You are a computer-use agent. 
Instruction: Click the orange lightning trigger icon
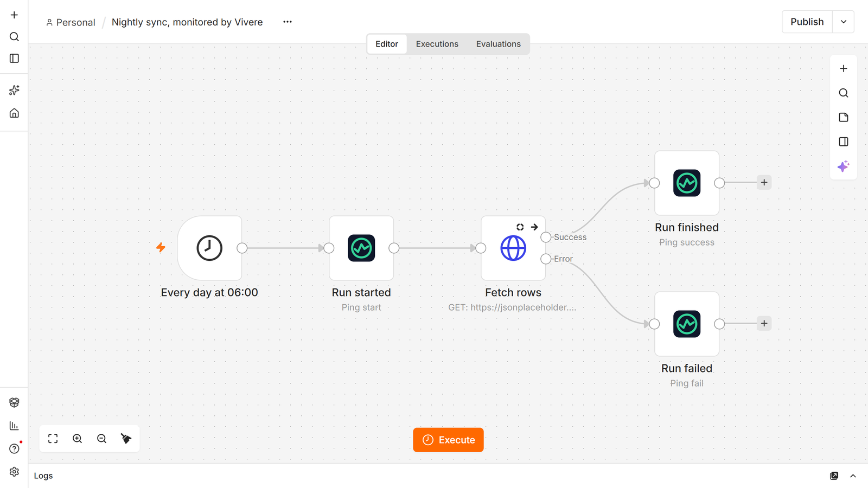pos(161,248)
